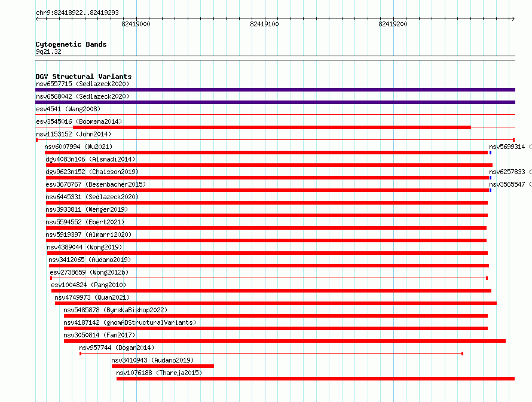Click the chr9:82418922..82419293 coordinate label
Image resolution: width=532 pixels, height=402 pixels.
[x=77, y=13]
